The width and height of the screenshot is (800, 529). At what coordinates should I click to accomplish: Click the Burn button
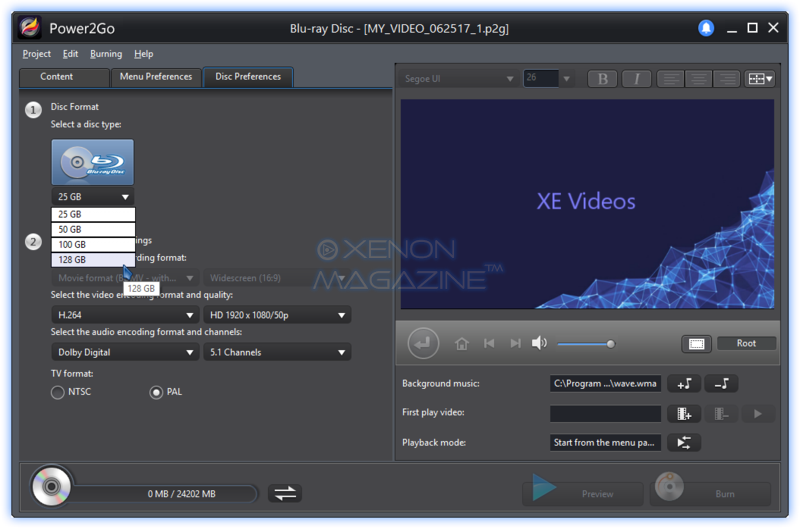[710, 493]
